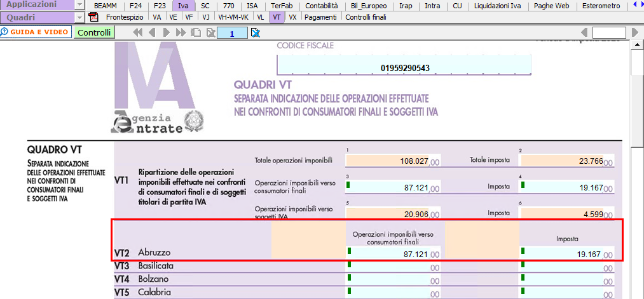Image resolution: width=644 pixels, height=299 pixels.
Task: Click Totale operazioni imponibili field 108.027
Action: point(387,161)
